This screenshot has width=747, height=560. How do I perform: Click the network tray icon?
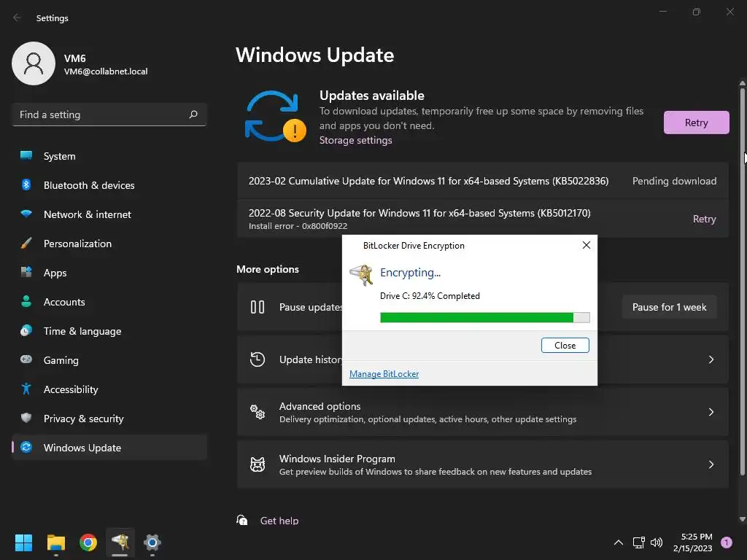(x=638, y=542)
